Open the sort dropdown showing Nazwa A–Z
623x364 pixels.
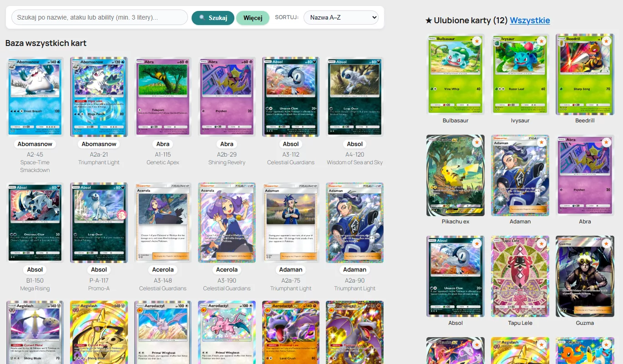pos(341,18)
